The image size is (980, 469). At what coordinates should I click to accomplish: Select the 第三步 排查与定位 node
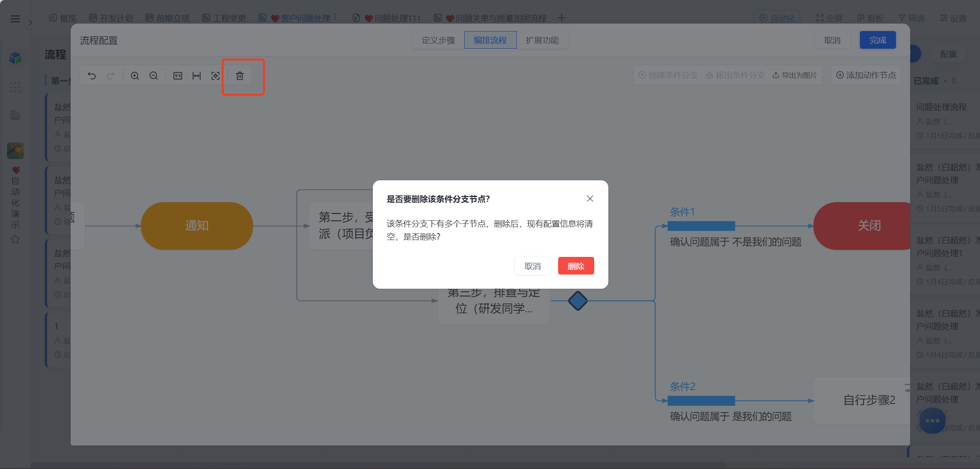tap(494, 306)
